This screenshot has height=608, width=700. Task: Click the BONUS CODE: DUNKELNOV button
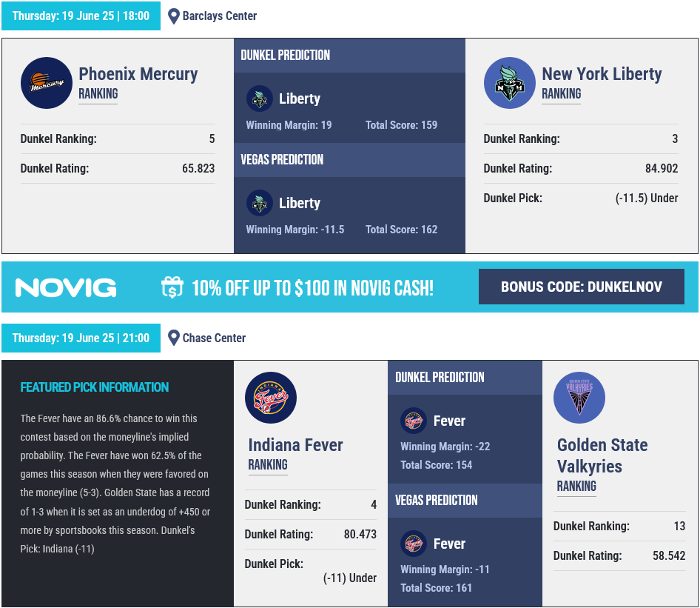tap(582, 287)
